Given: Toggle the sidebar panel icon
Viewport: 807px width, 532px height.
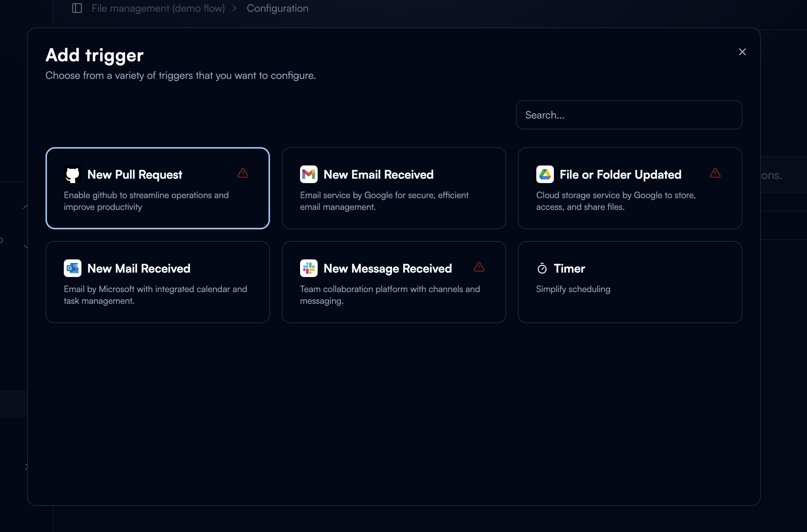Looking at the screenshot, I should [77, 8].
